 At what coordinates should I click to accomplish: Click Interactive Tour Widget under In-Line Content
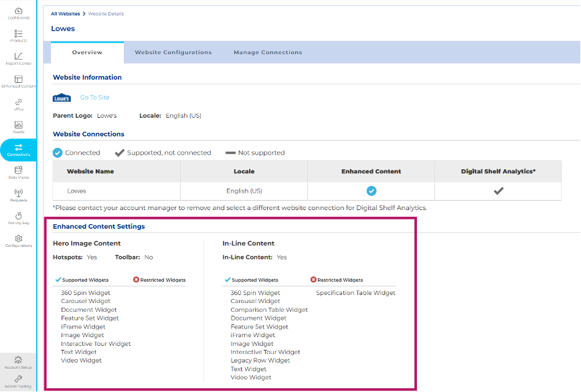coord(265,352)
